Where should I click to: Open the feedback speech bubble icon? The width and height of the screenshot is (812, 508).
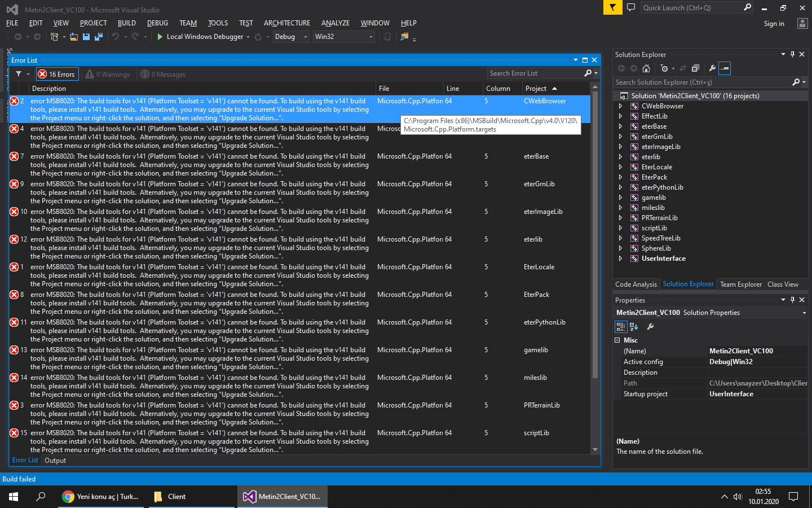[631, 7]
